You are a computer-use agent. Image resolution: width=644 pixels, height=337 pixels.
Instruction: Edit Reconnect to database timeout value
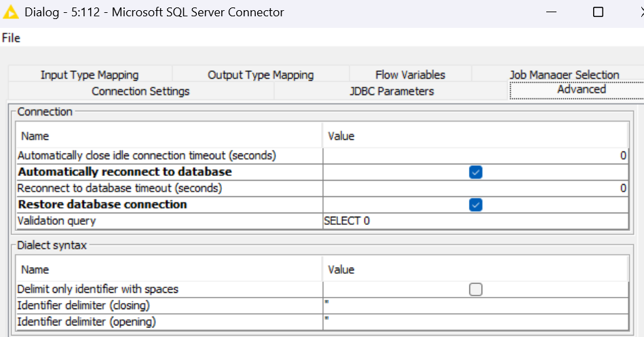[476, 188]
